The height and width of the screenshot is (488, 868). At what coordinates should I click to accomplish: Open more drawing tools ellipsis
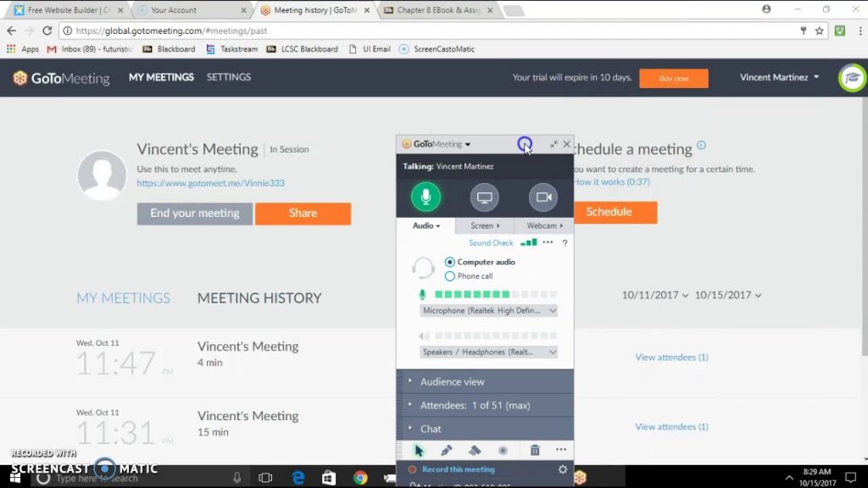coord(561,450)
